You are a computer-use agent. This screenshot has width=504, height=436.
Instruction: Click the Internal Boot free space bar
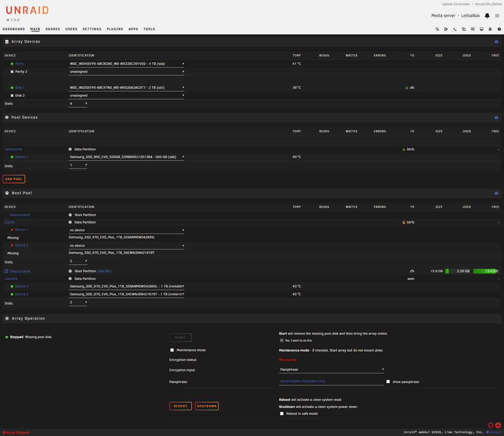coord(486,271)
